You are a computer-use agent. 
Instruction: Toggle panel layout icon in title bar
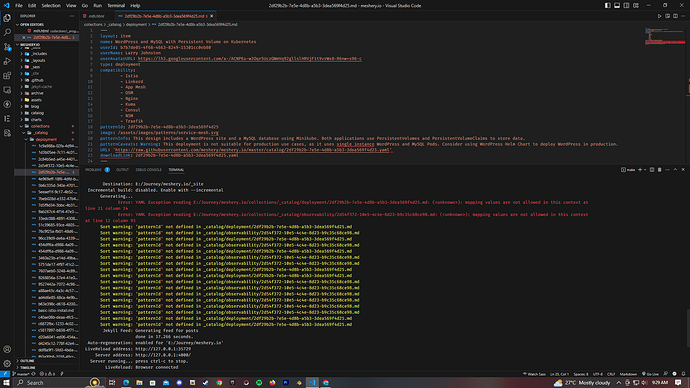[617, 5]
